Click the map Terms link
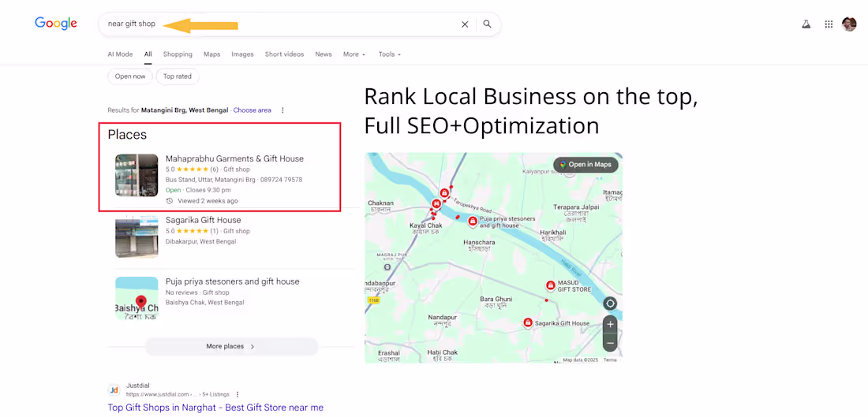Image resolution: width=868 pixels, height=417 pixels. click(610, 360)
